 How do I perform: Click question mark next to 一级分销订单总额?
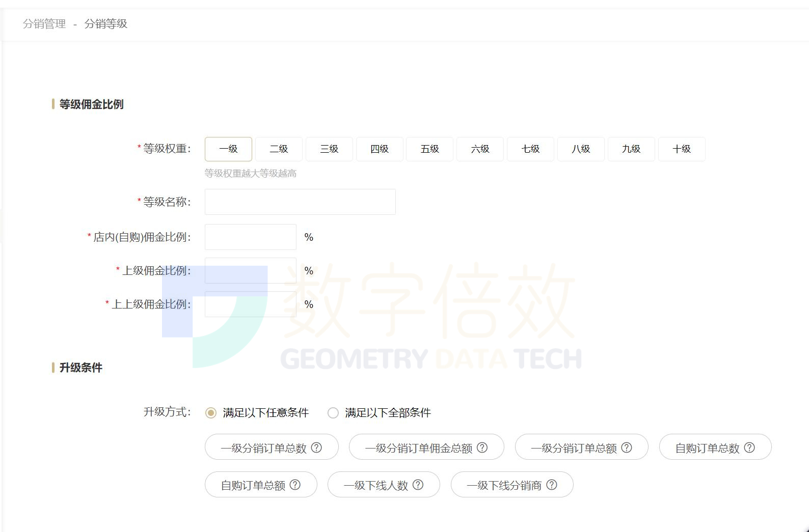click(627, 447)
